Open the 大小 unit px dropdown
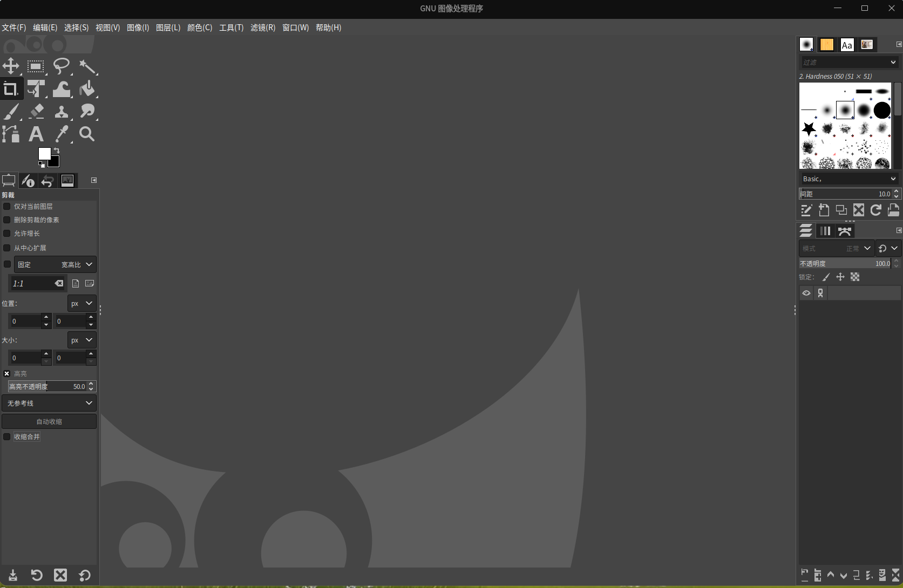 pyautogui.click(x=82, y=340)
